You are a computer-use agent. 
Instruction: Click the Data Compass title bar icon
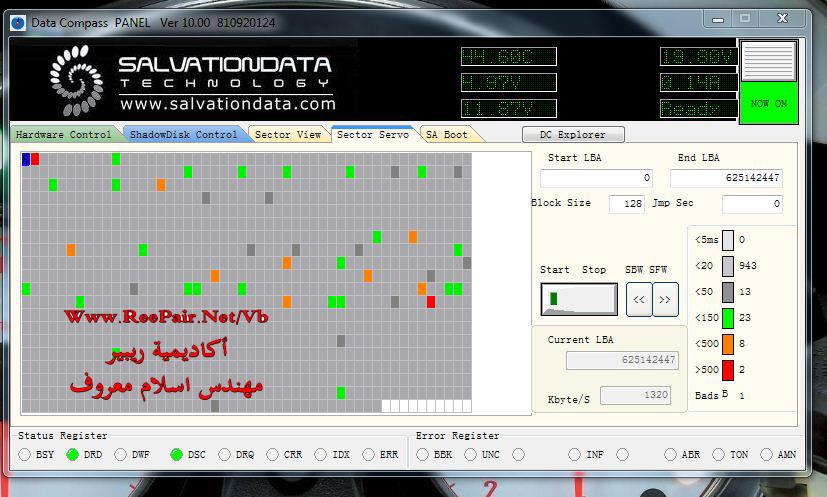click(17, 20)
